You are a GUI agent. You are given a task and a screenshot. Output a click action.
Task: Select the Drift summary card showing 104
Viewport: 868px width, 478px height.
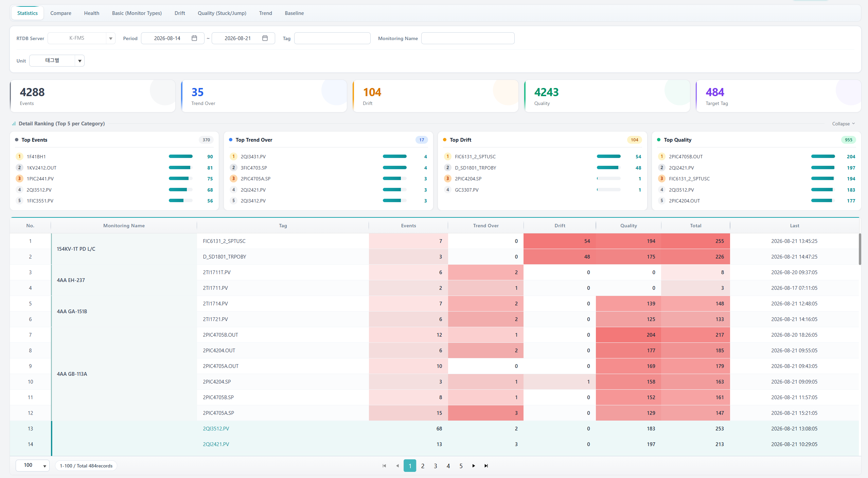[436, 96]
